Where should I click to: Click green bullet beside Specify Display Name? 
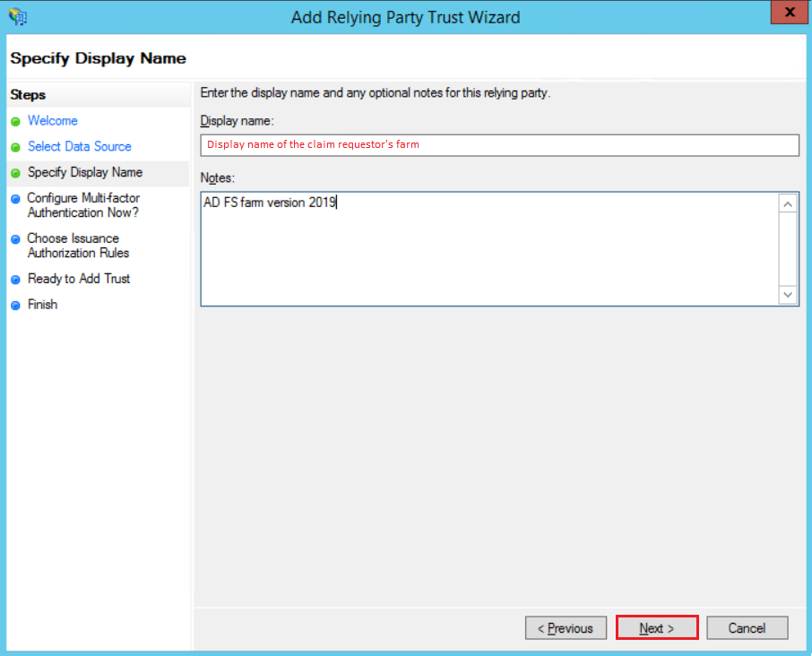tap(15, 174)
